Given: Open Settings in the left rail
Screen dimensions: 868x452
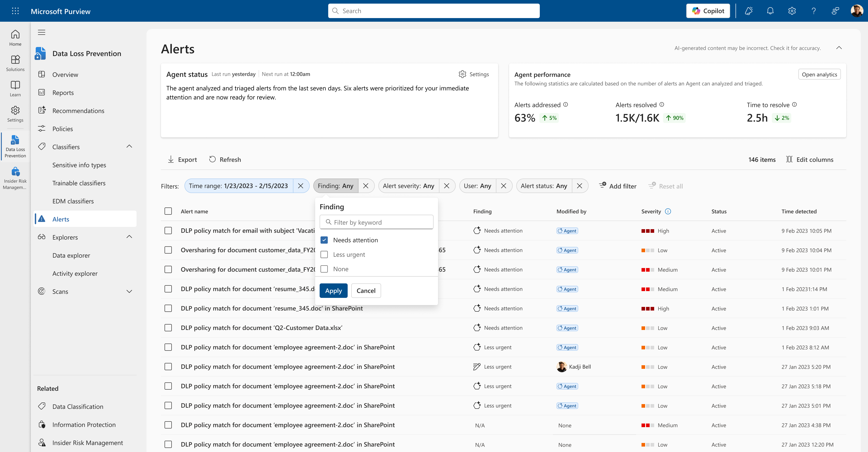Looking at the screenshot, I should tap(15, 114).
